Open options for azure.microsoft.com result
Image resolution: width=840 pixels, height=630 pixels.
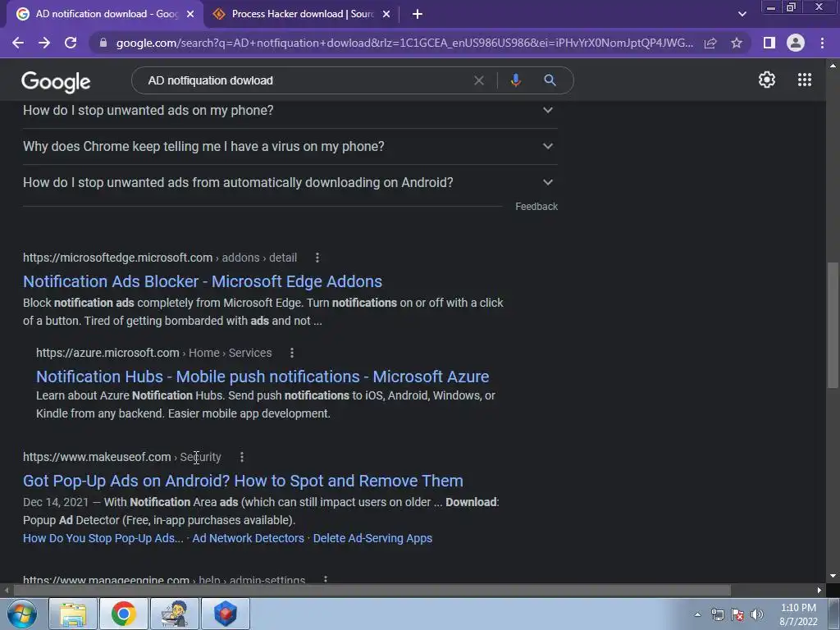pos(291,353)
